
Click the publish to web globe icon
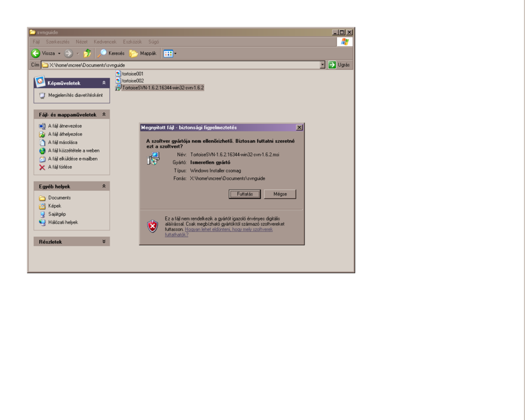(42, 150)
